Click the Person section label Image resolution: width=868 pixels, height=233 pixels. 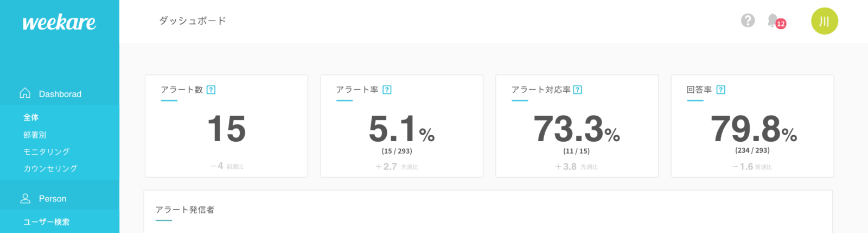[x=53, y=199]
